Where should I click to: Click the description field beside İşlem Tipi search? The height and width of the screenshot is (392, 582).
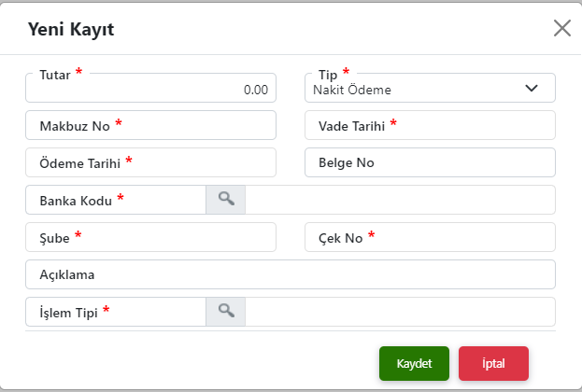[400, 312]
